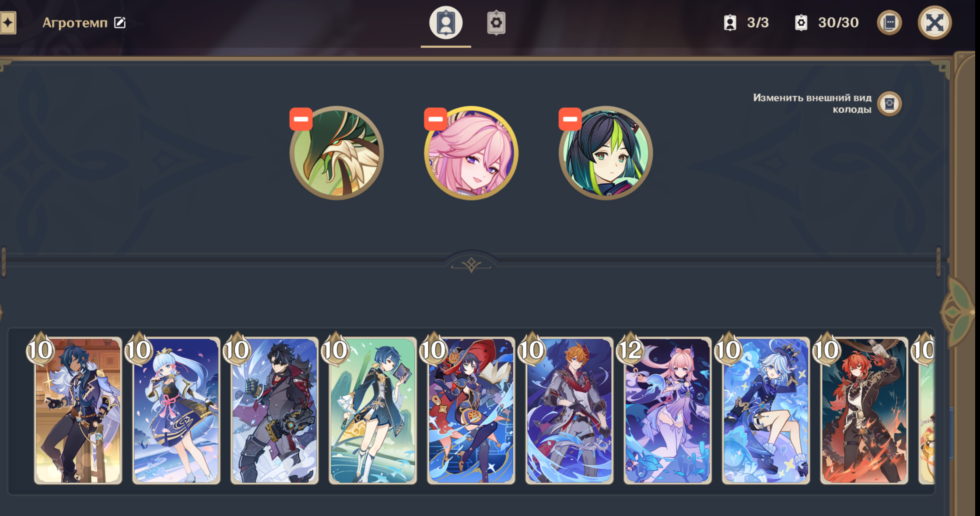The width and height of the screenshot is (980, 516).
Task: Select the Yae Miko character portrait
Action: click(x=471, y=153)
